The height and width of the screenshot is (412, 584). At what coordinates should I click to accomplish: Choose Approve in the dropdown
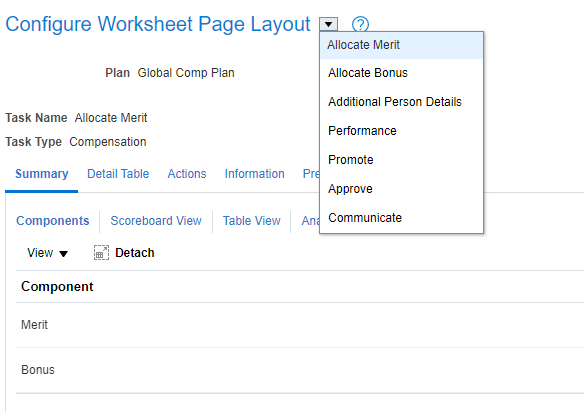tap(402, 189)
